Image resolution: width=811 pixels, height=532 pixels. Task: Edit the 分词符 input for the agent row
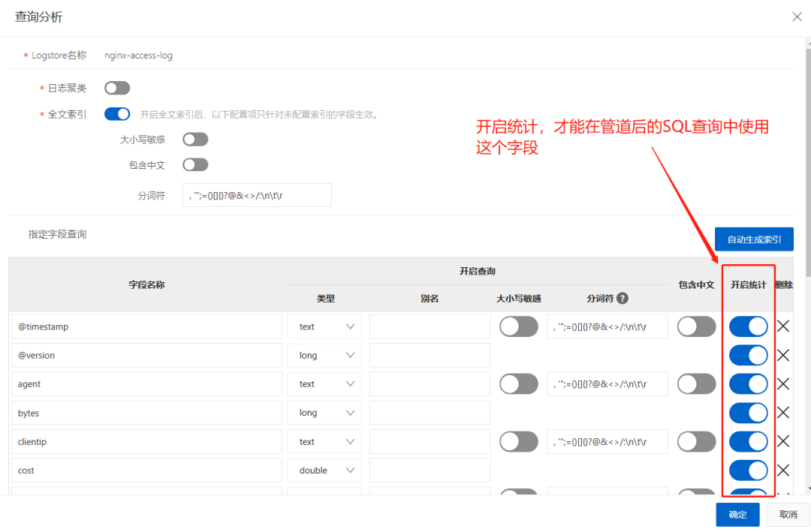(x=607, y=383)
